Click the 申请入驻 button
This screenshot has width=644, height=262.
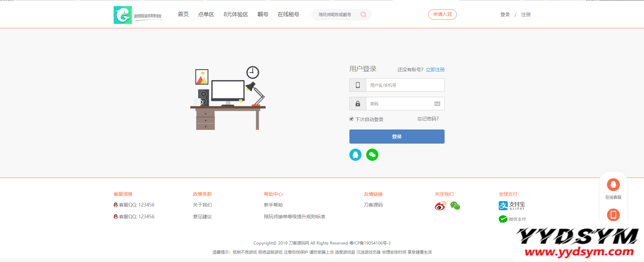click(442, 14)
